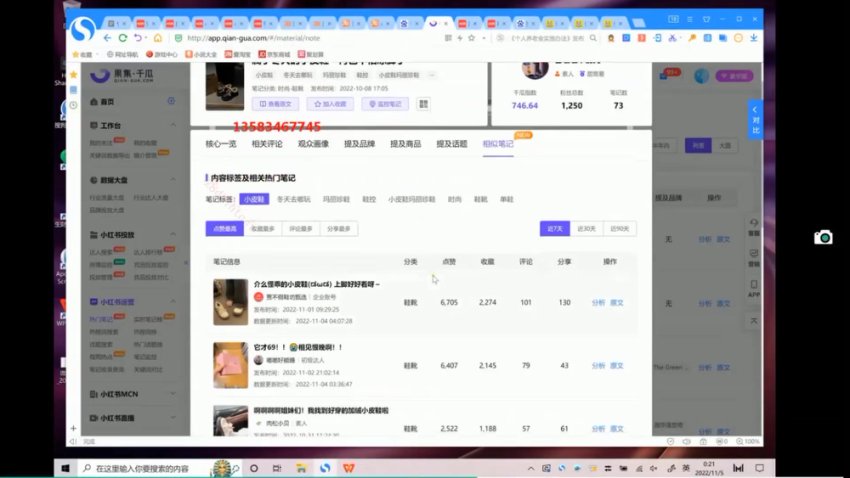Switch to the 观众画像 tab

314,144
